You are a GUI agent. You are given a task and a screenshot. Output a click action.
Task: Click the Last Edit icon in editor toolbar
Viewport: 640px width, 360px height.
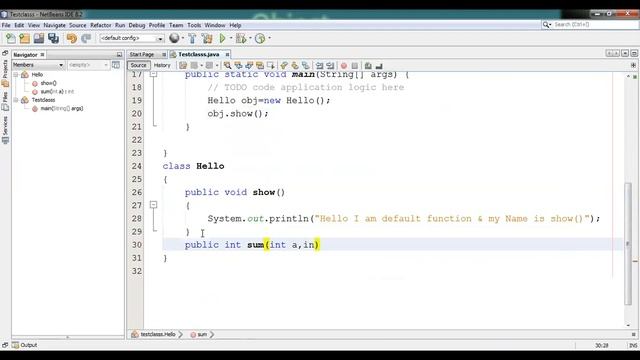coord(183,65)
